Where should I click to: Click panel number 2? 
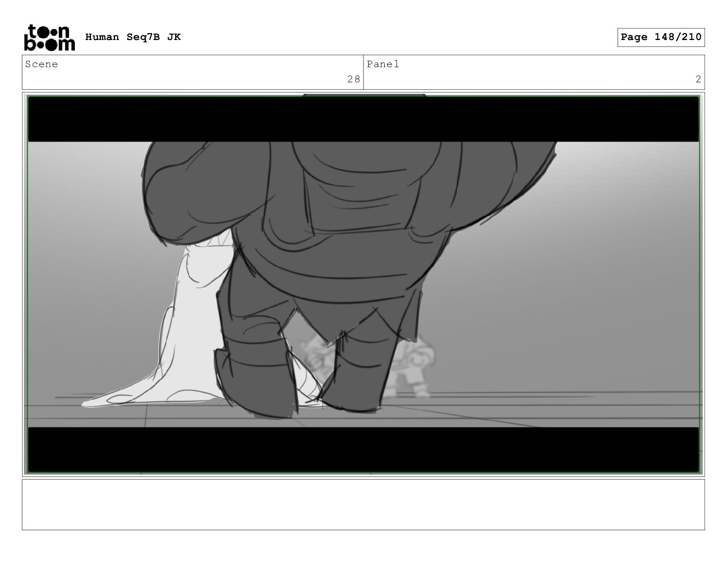point(698,79)
